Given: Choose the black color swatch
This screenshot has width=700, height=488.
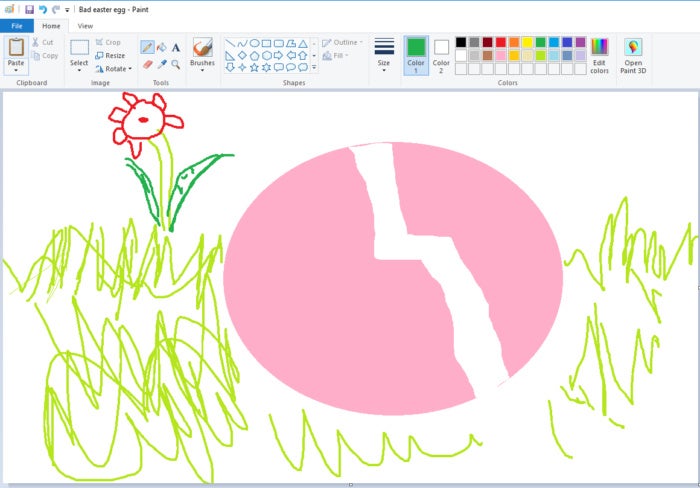Looking at the screenshot, I should pyautogui.click(x=461, y=42).
